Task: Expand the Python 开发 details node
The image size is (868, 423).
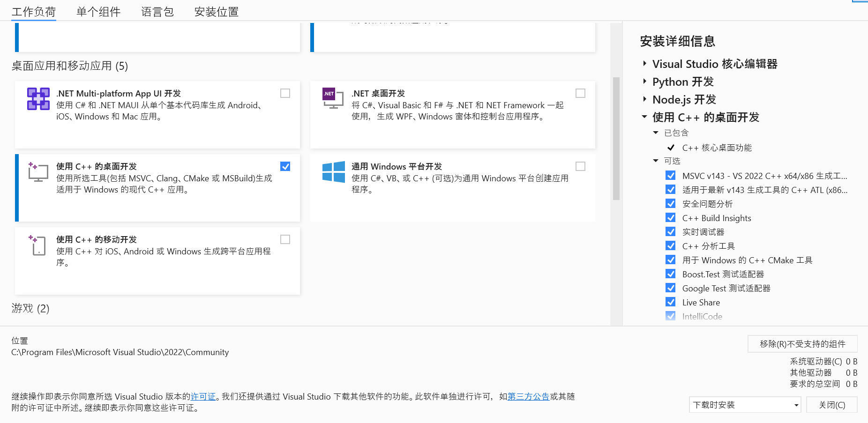Action: coord(645,82)
